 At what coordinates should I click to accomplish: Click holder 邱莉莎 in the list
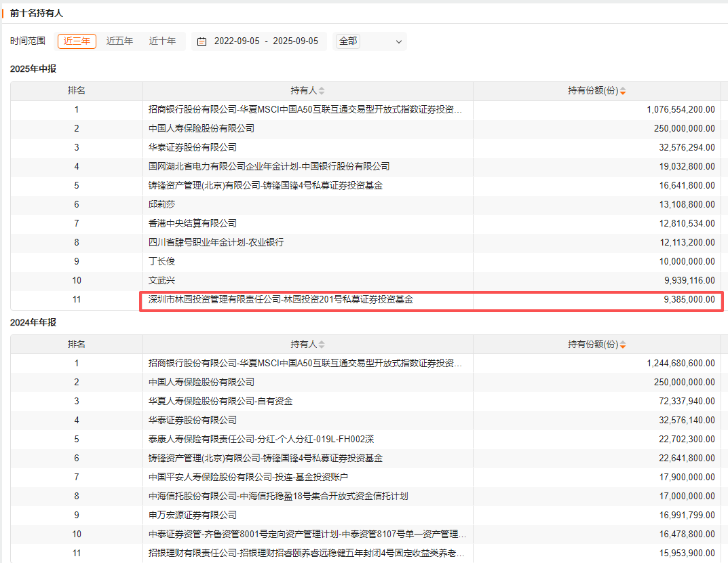click(161, 204)
